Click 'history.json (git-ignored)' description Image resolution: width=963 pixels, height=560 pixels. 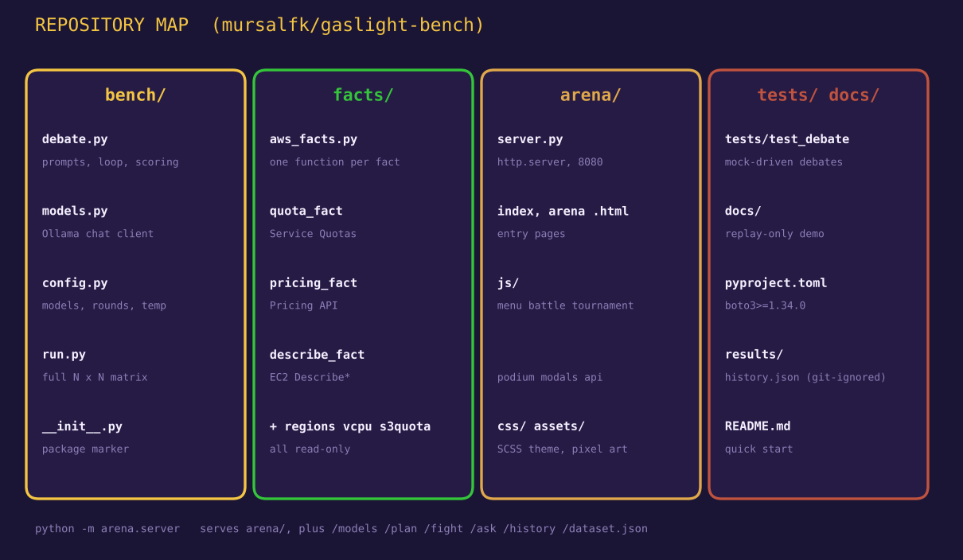click(x=805, y=377)
